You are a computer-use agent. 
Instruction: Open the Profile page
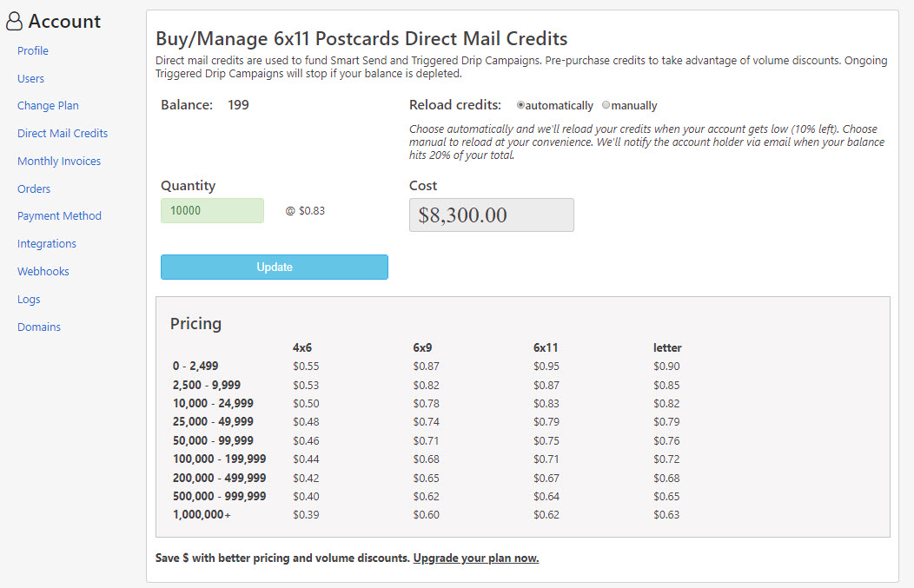point(33,50)
